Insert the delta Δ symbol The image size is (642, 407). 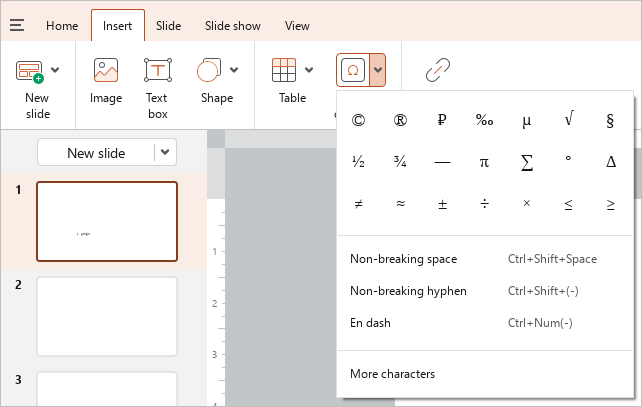click(x=610, y=162)
